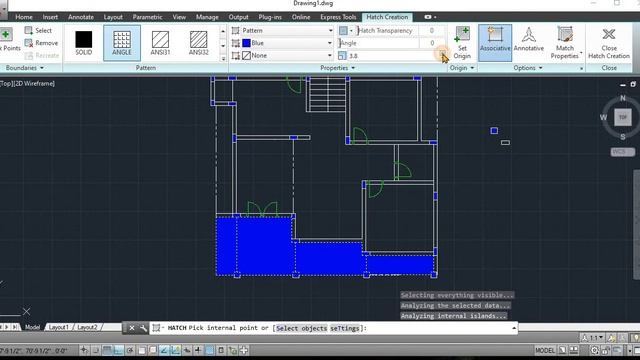
Task: Click Close Hatch Creation button
Action: [x=609, y=42]
